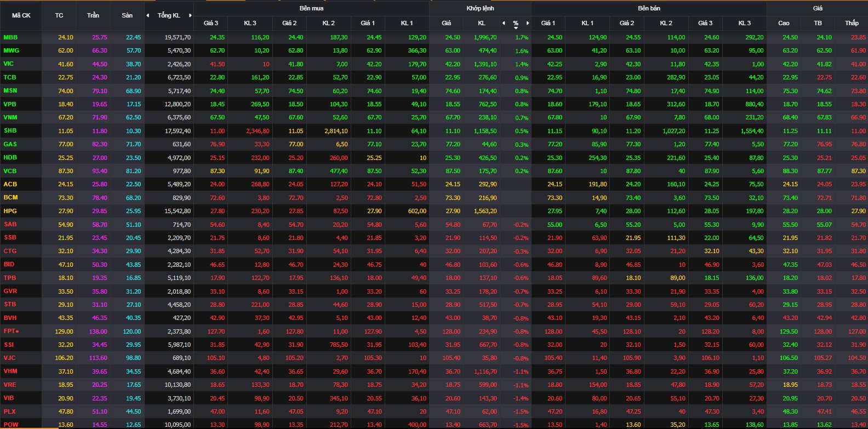Click the Cao column header
Image resolution: width=868 pixels, height=429 pixels.
784,23
